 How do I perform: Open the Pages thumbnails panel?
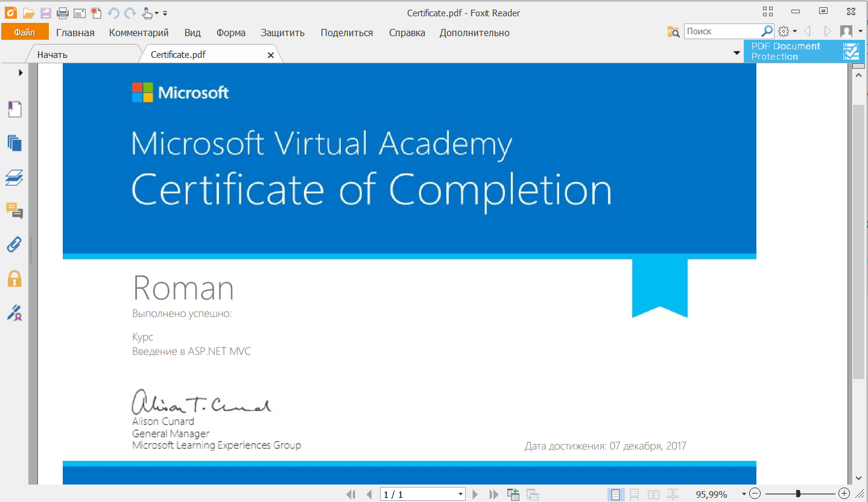pos(14,143)
